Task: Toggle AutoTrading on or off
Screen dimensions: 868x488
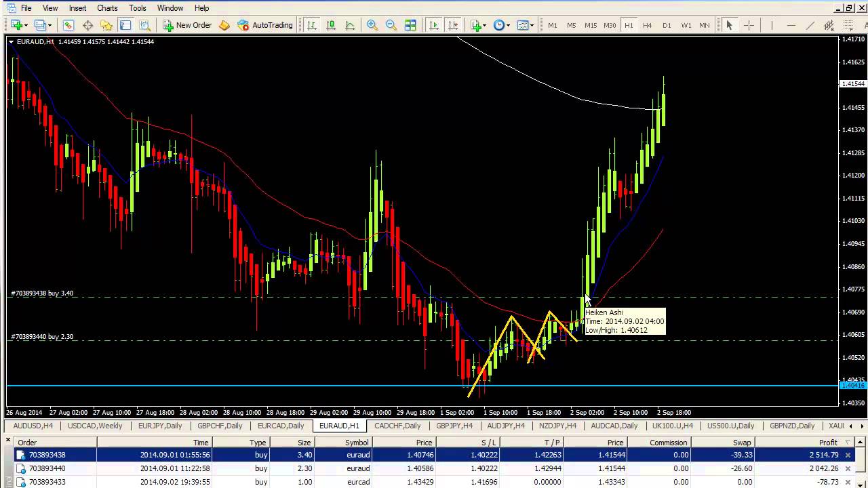Action: point(265,25)
